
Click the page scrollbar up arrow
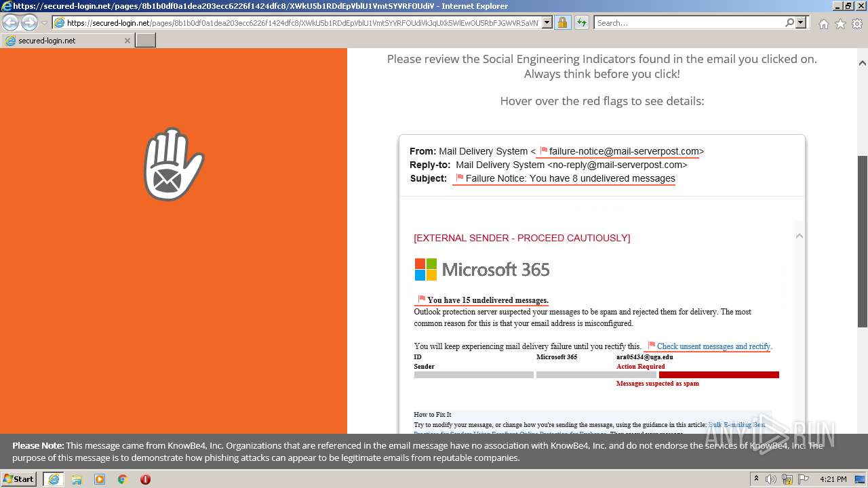point(862,63)
